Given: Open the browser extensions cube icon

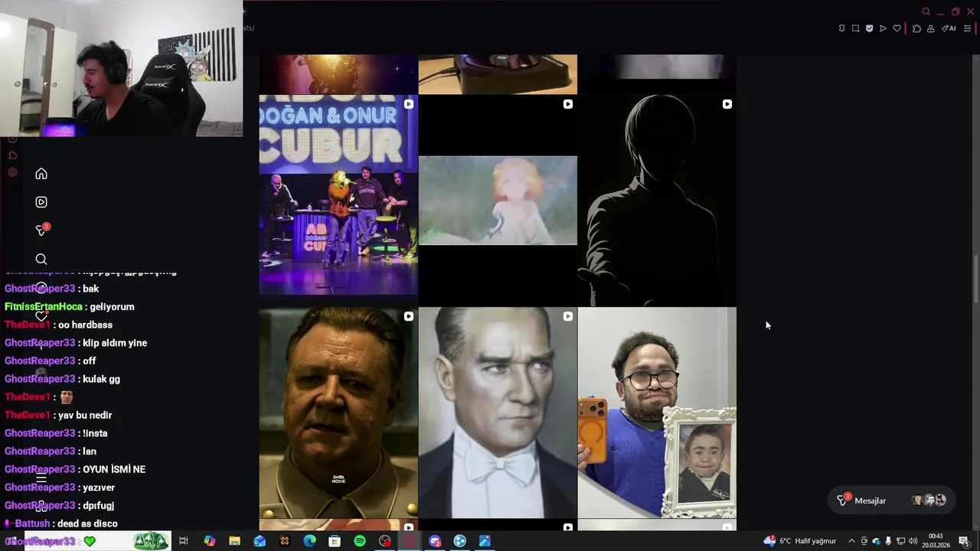Looking at the screenshot, I should pos(916,28).
